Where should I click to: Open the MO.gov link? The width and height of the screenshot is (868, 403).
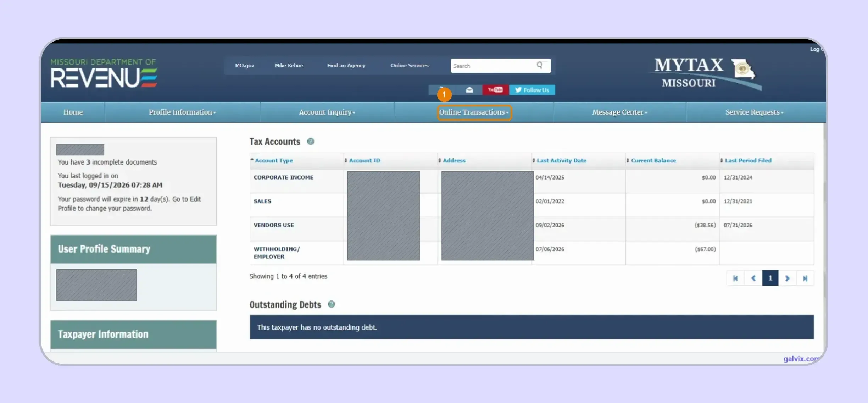pos(245,66)
